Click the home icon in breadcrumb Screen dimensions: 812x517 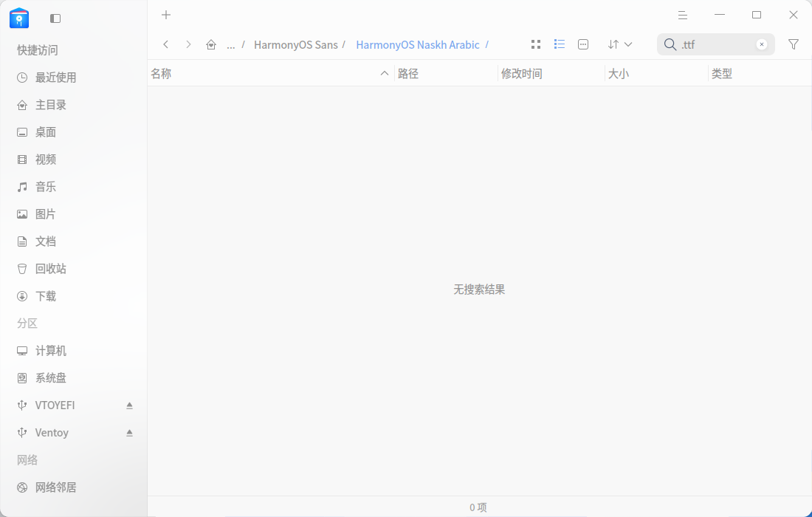[211, 44]
